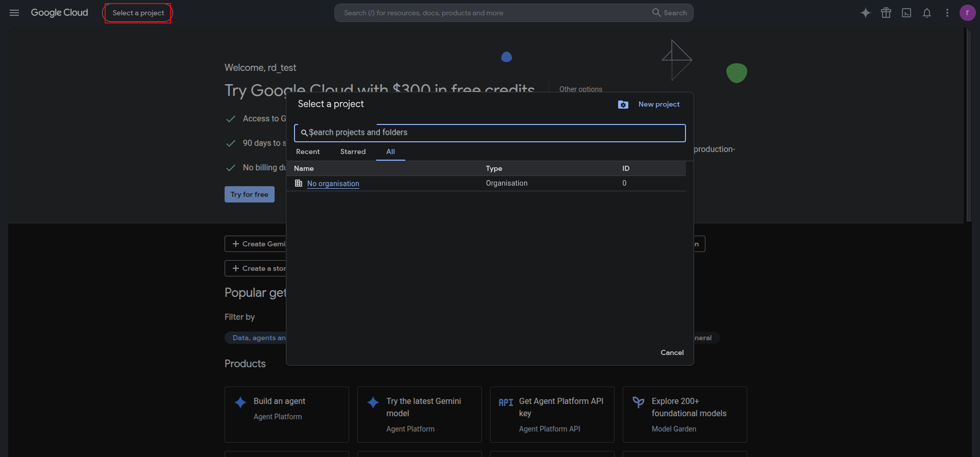The height and width of the screenshot is (457, 980).
Task: Click the Gemini model sparkle icon
Action: [373, 402]
